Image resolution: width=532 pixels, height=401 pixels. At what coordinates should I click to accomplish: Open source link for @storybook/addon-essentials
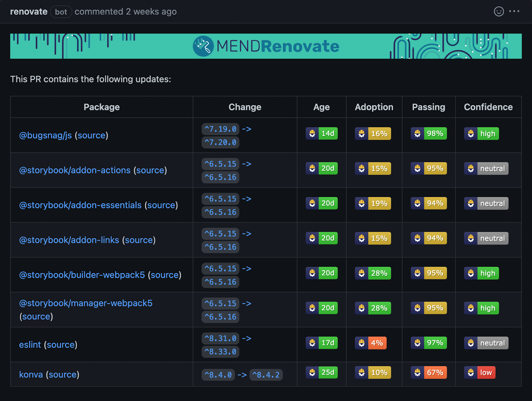tap(161, 205)
